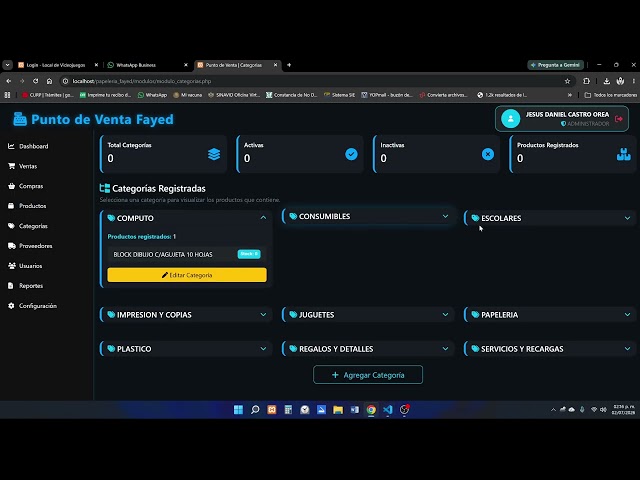Collapse the COMPUTO category chevron
This screenshot has width=640, height=480.
[263, 218]
